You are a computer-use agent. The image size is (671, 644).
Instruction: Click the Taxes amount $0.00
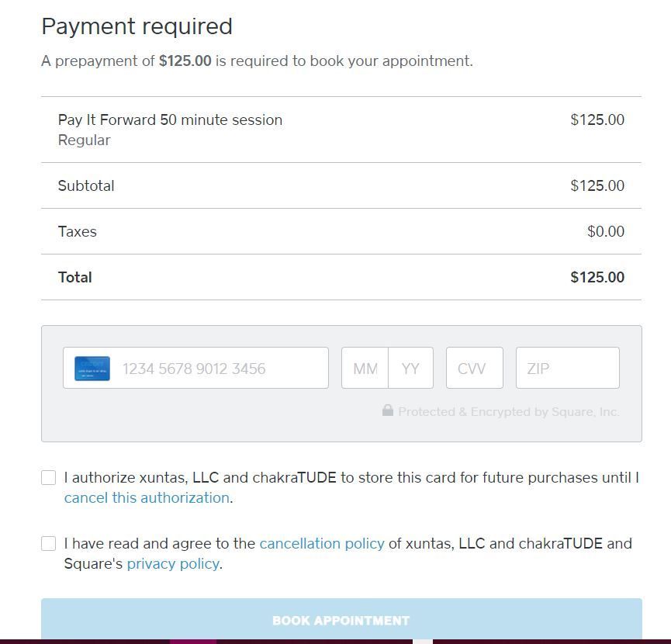[x=605, y=232]
